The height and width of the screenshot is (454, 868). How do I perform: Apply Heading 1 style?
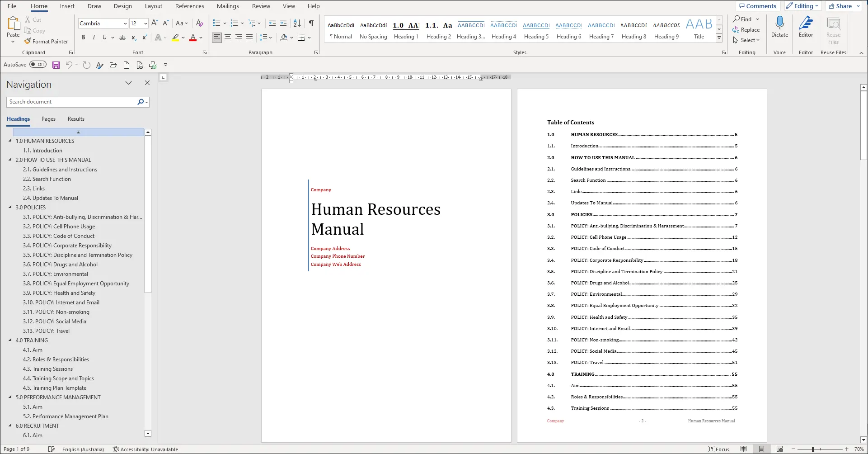[x=406, y=30]
